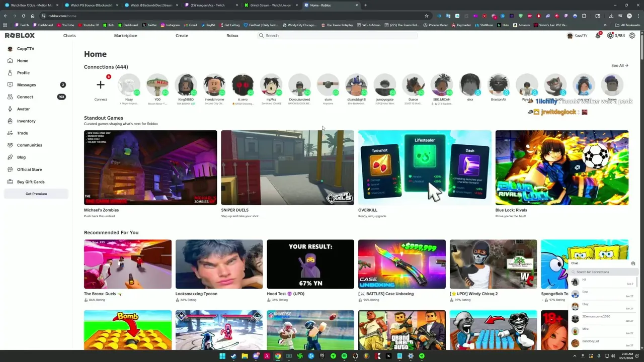Open File Explorer from the taskbar
The width and height of the screenshot is (644, 362).
click(245, 356)
